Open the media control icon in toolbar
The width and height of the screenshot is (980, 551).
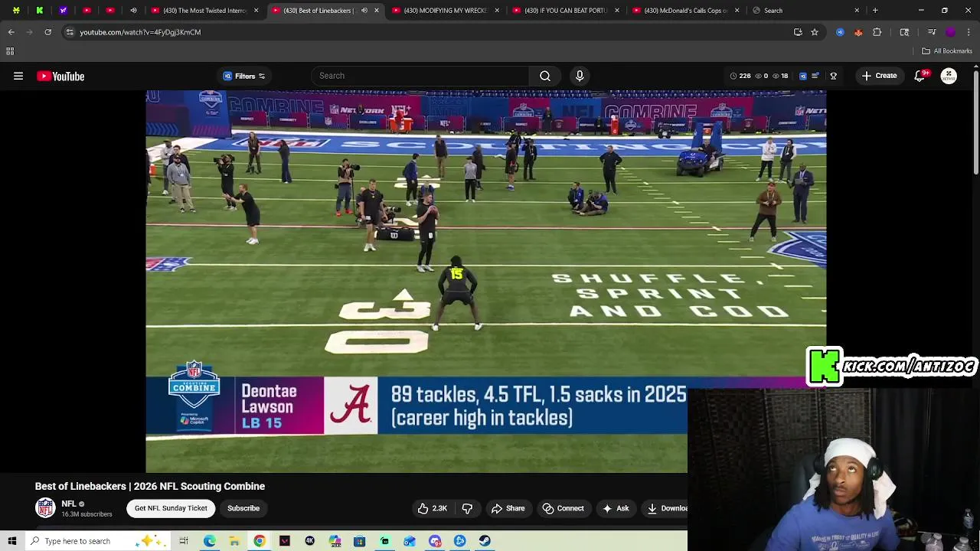[x=932, y=32]
